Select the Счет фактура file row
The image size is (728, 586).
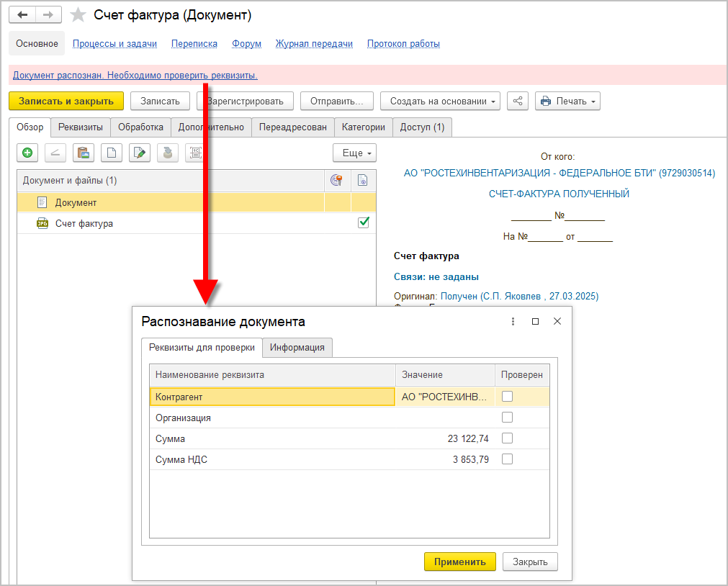click(84, 224)
